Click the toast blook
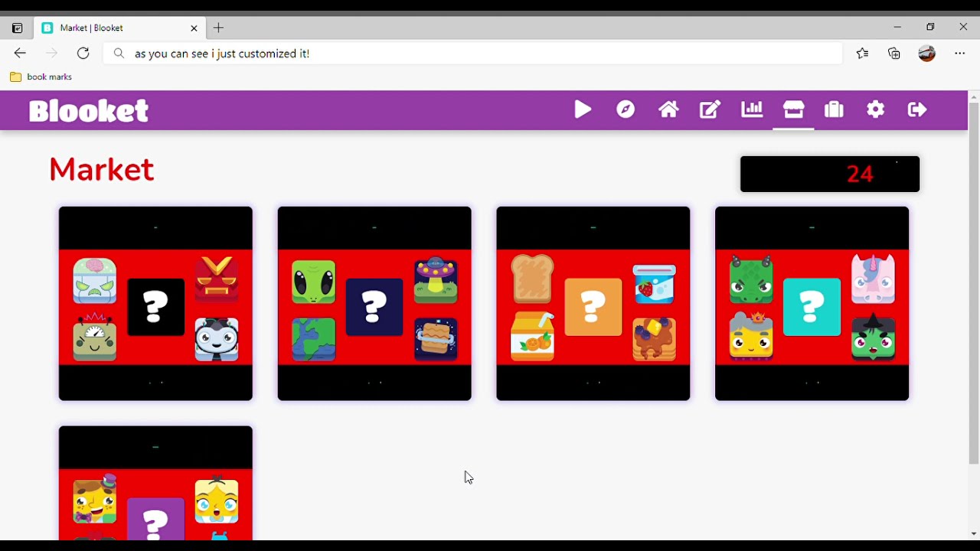 532,279
